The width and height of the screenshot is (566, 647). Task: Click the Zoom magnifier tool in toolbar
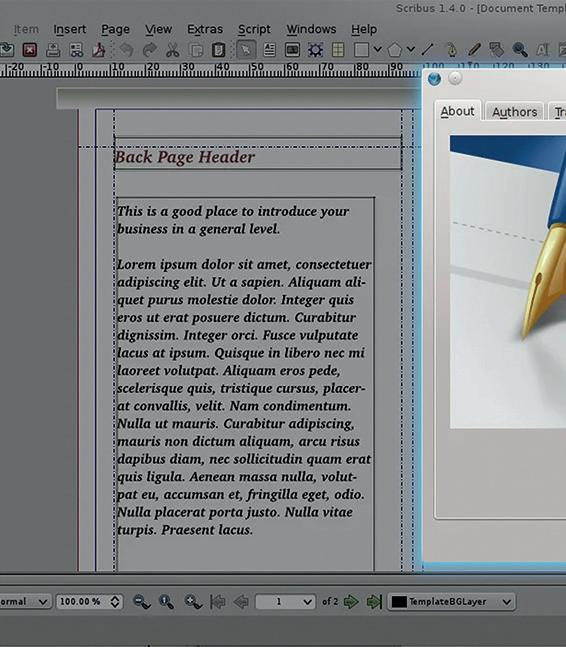pos(519,50)
